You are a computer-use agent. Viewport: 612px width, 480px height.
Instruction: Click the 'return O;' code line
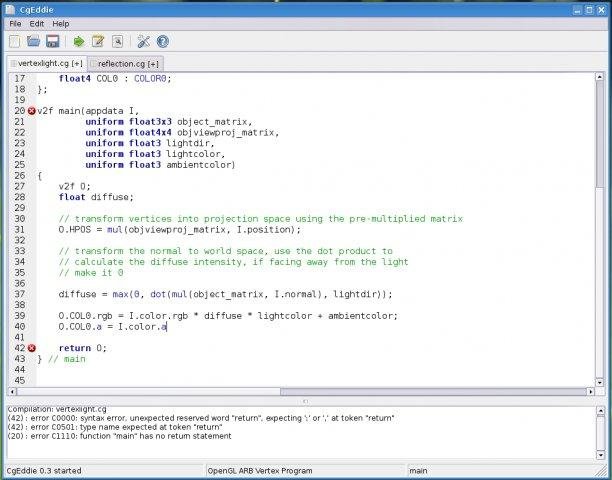tap(82, 348)
